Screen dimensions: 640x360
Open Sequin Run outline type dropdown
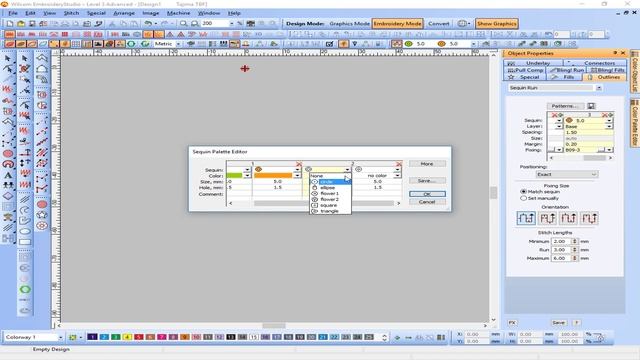pos(598,88)
